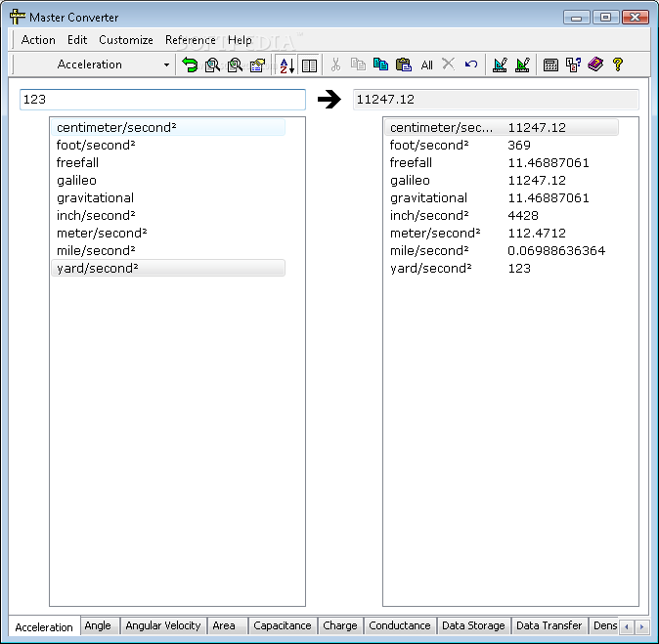Image resolution: width=659 pixels, height=644 pixels.
Task: Click the Master Converter title bar icon
Action: pos(17,17)
